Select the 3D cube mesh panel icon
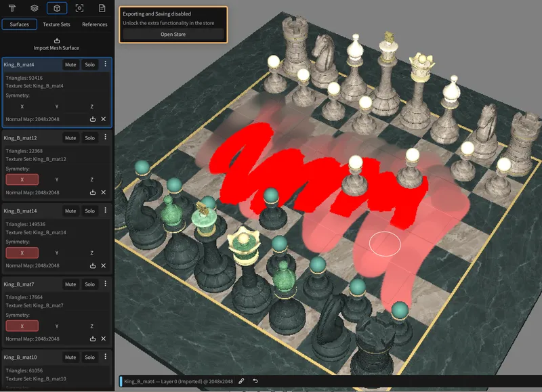Viewport: 542px width, 392px height. (x=57, y=8)
